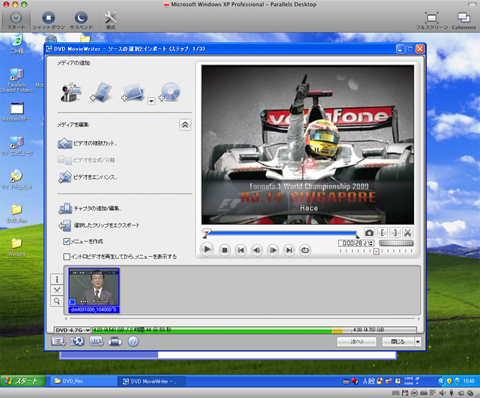Click clip list horizontal scrollbar
This screenshot has width=480, height=398.
point(242,319)
